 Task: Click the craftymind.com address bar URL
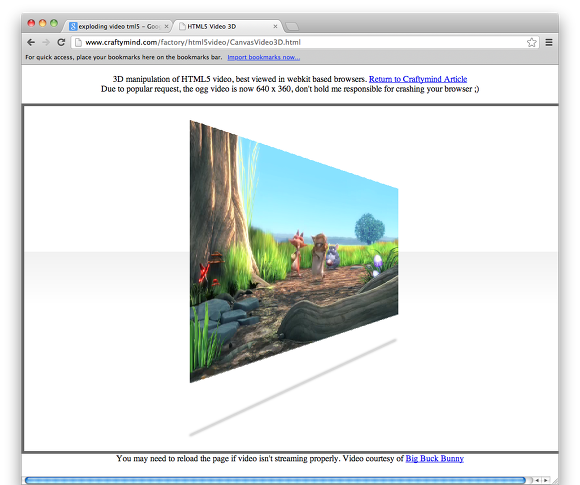tap(193, 43)
